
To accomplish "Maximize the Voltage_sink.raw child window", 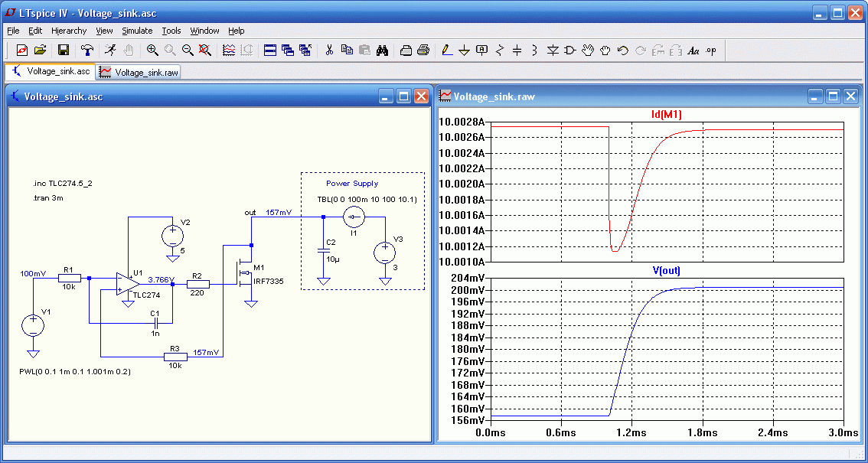I will coord(833,96).
